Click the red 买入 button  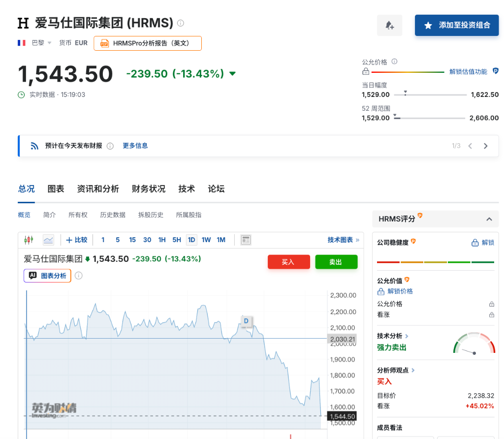[x=288, y=262]
